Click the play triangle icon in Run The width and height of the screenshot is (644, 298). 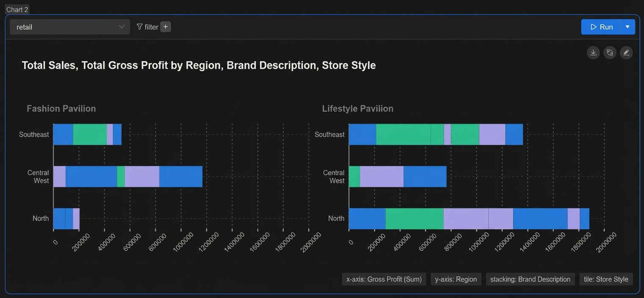coord(594,27)
